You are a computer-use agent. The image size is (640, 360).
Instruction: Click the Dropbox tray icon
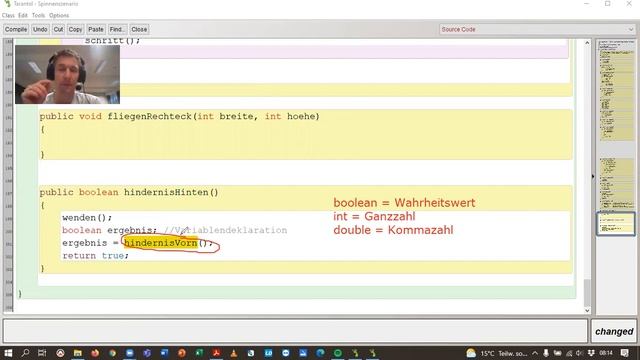click(591, 353)
